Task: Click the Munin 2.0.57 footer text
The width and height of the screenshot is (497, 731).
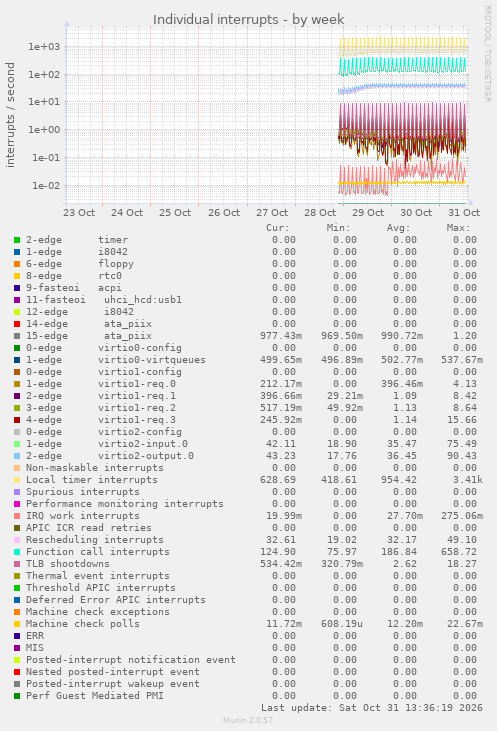Action: [248, 720]
